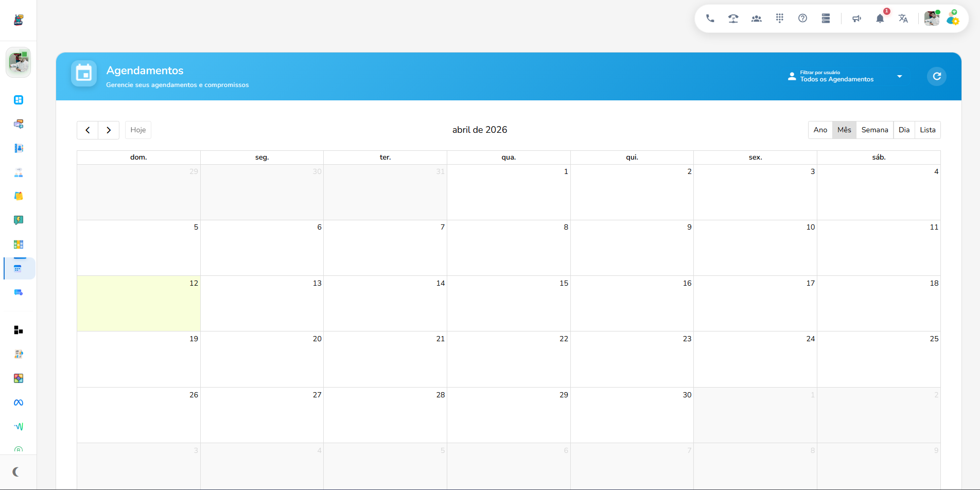Click the notifications bell icon
Screen dimensions: 980x490
880,19
